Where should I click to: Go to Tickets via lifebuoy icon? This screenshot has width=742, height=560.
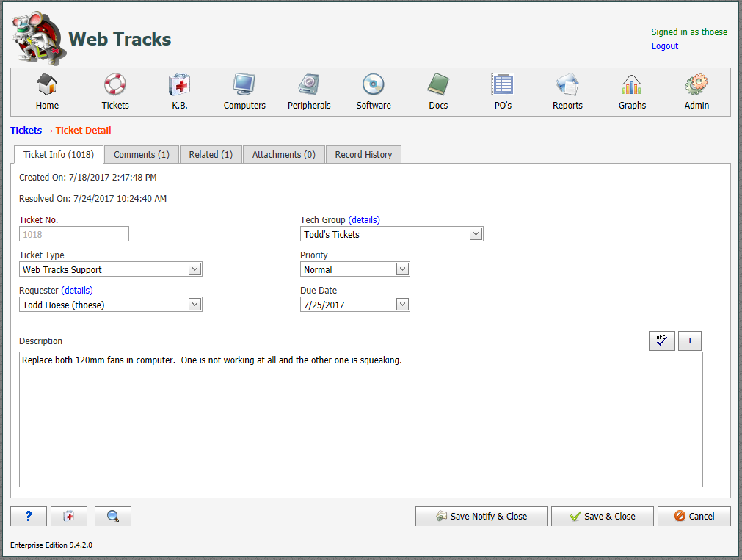coord(115,84)
